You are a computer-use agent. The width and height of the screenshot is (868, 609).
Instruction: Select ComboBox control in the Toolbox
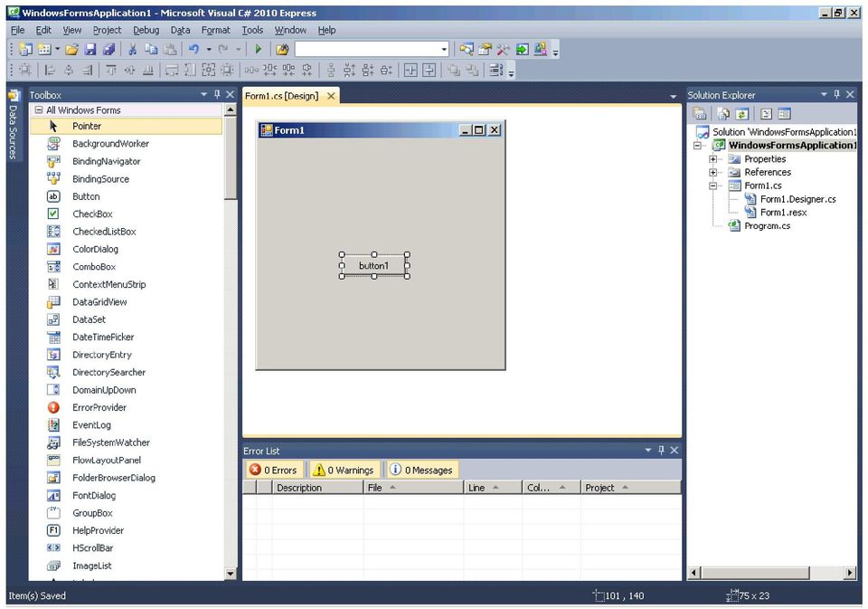tap(125, 267)
